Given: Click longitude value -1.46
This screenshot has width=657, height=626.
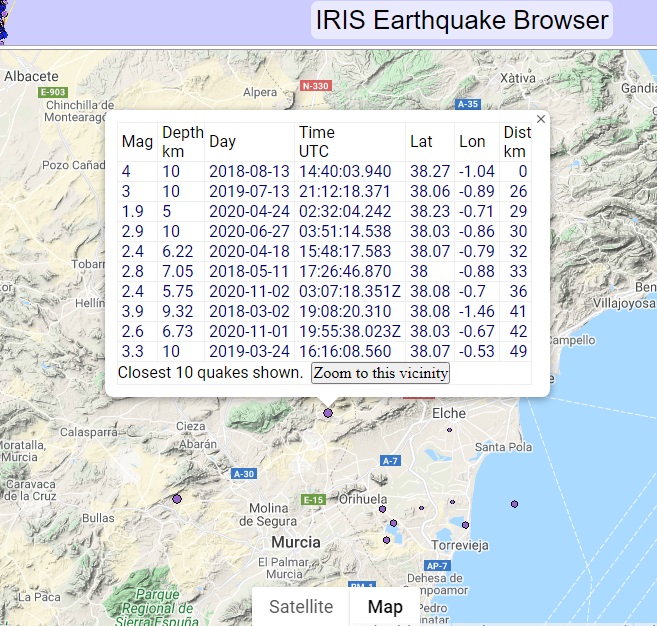Looking at the screenshot, I should [x=477, y=311].
